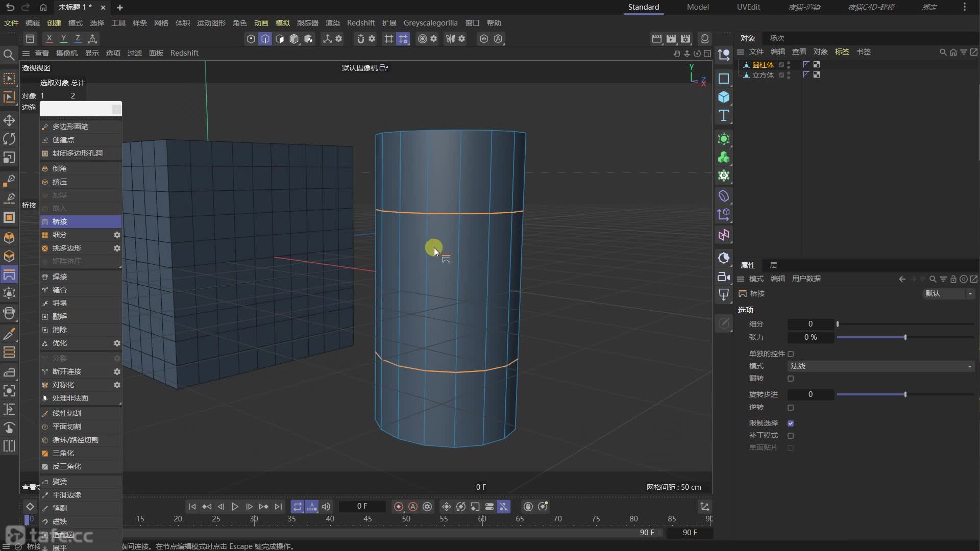The height and width of the screenshot is (551, 980).
Task: Open Subdivide (细分) settings gear
Action: (117, 235)
